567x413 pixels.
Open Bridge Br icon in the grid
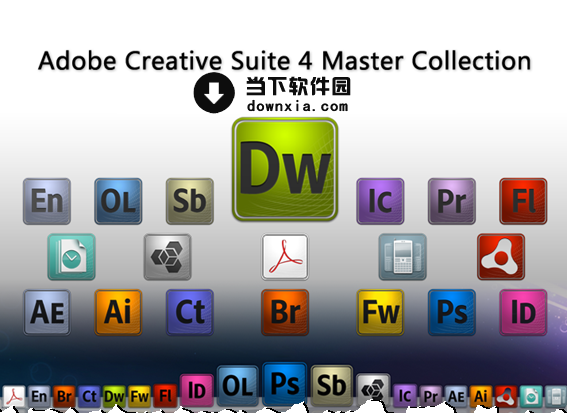(285, 312)
